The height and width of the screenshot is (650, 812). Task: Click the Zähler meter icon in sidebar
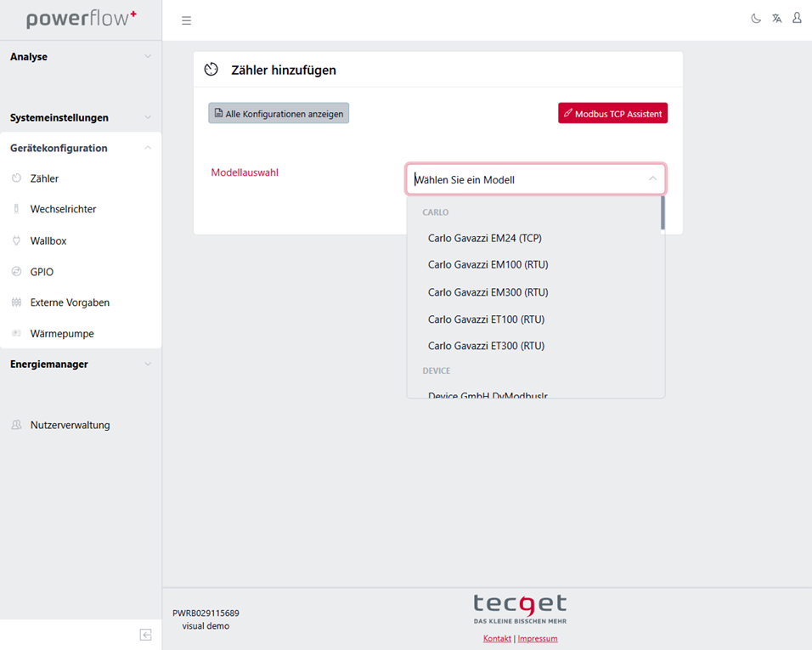(17, 178)
